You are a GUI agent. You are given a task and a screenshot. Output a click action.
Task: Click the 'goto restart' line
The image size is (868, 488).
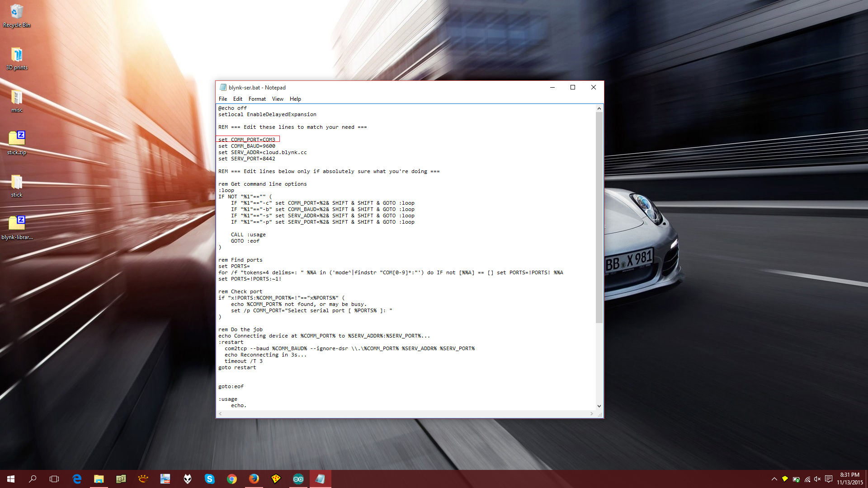[x=237, y=367]
